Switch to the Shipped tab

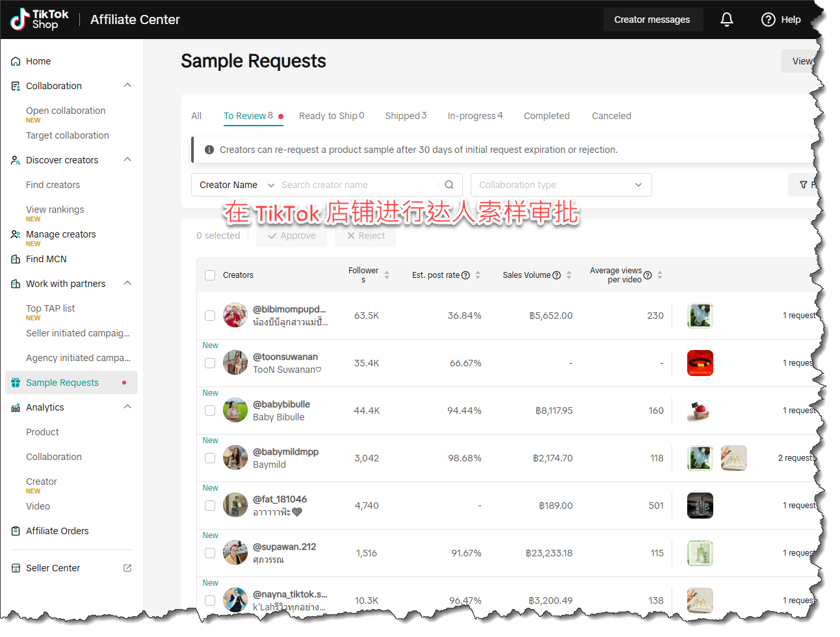pyautogui.click(x=405, y=116)
